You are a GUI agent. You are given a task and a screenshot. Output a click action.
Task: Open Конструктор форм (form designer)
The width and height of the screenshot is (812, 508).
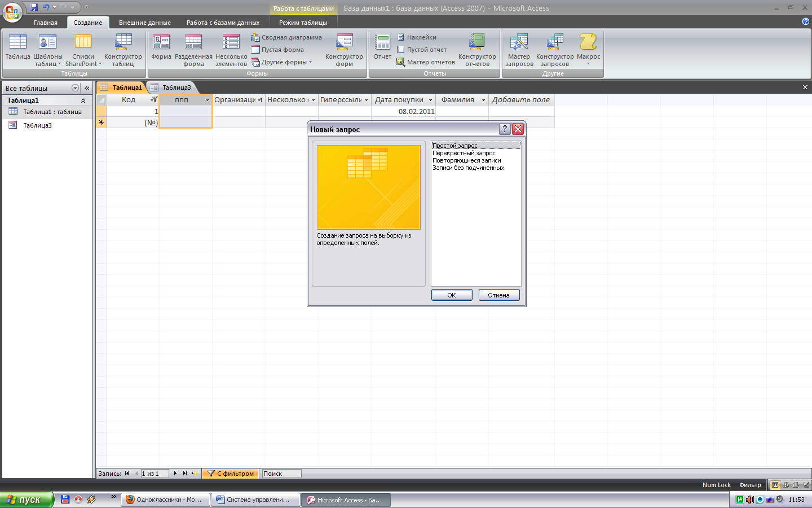tap(344, 50)
